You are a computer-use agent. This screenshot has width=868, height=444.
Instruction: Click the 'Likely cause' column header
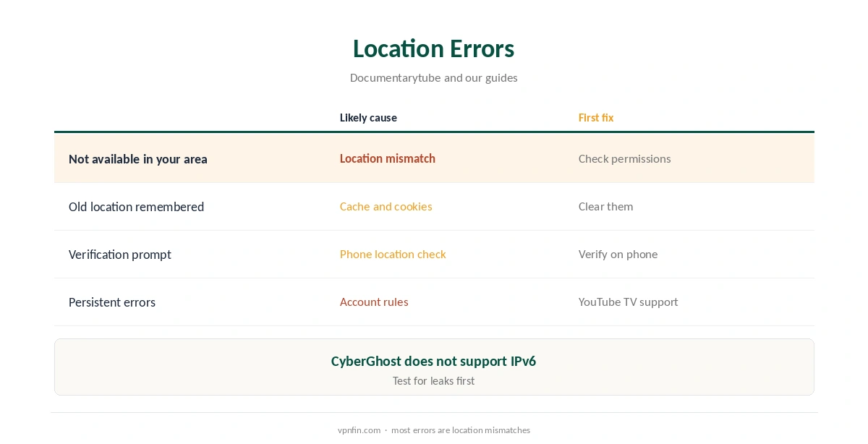click(368, 118)
